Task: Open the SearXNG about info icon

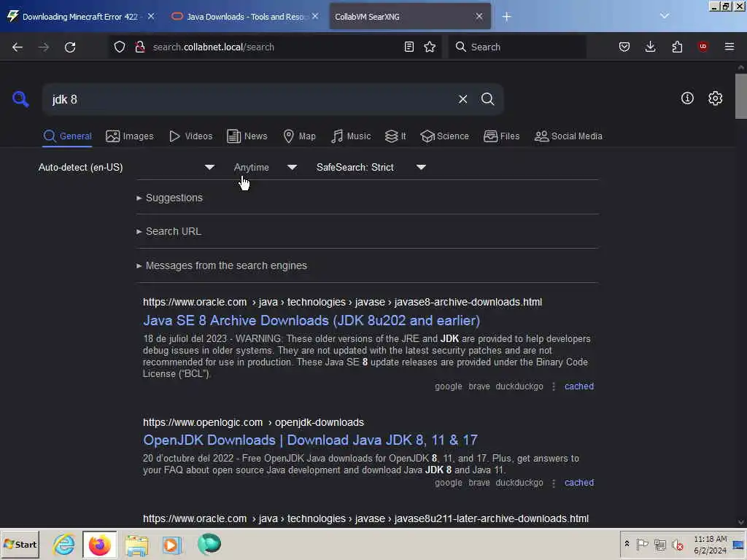Action: pyautogui.click(x=687, y=98)
